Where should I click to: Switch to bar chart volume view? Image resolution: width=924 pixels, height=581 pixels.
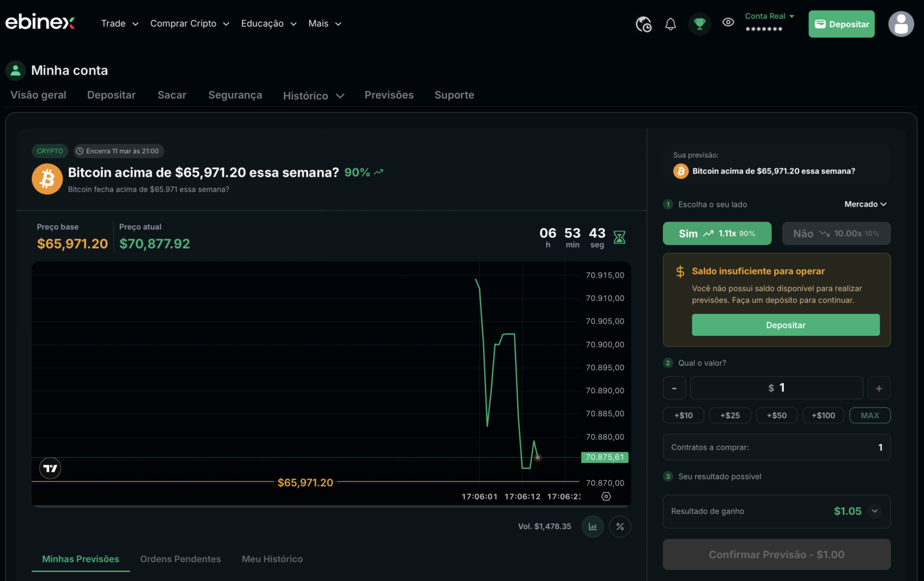pos(593,527)
